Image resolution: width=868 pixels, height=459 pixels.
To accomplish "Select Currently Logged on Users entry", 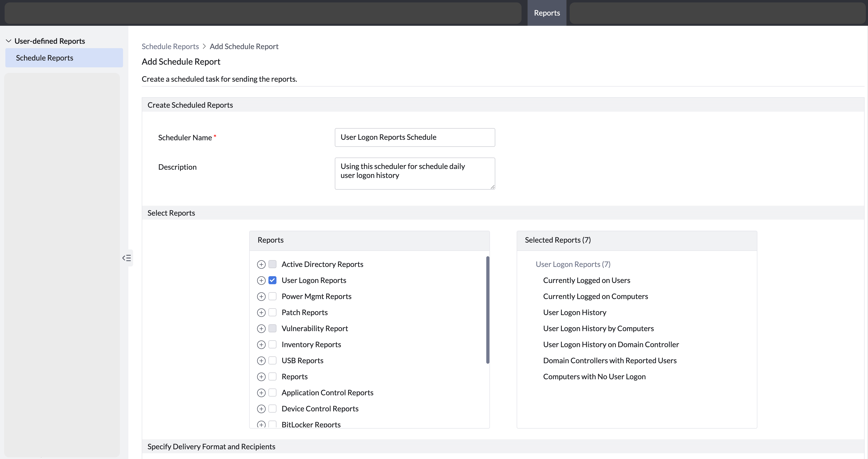I will pos(586,280).
